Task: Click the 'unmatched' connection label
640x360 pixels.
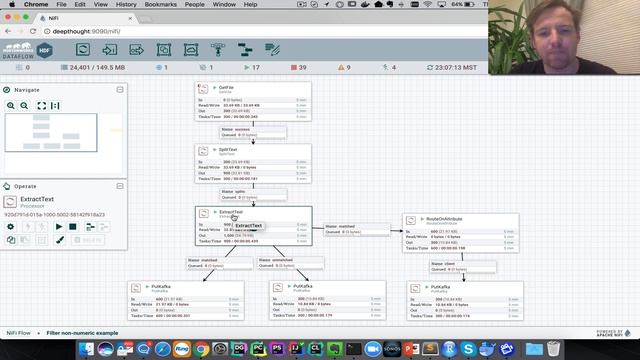Action: [x=291, y=263]
